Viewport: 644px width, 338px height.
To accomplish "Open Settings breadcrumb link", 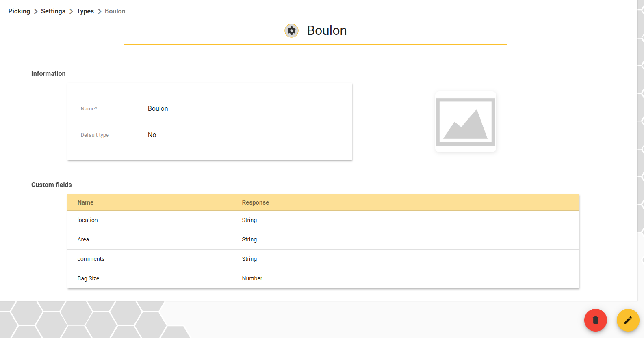I will (x=53, y=11).
